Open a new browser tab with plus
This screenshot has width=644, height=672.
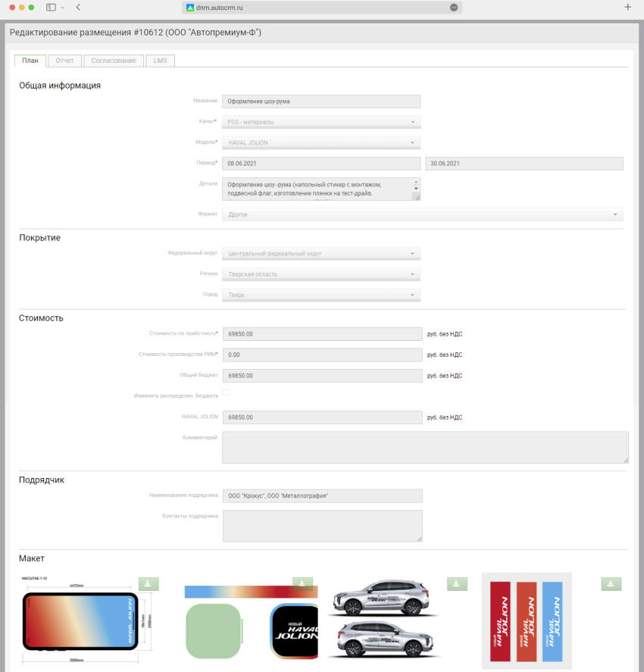[627, 7]
